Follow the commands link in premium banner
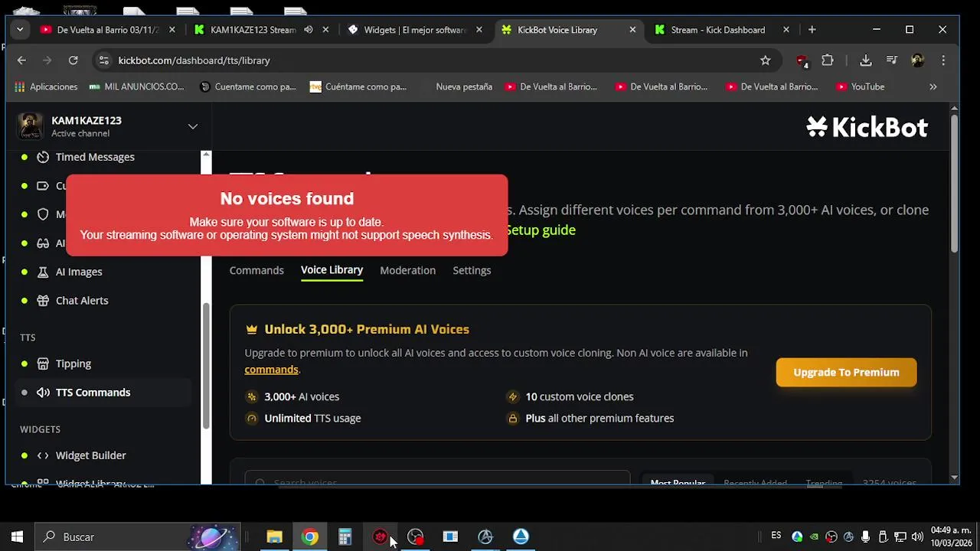 click(x=271, y=370)
